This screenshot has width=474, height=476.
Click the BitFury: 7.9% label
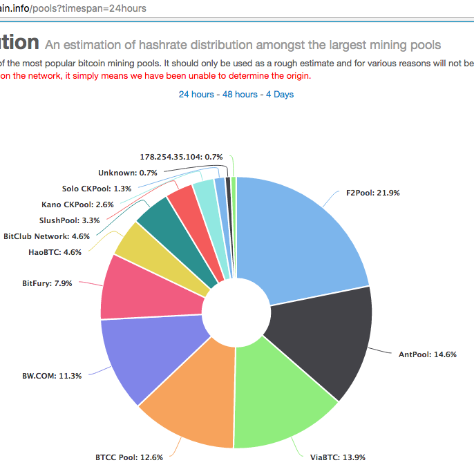47,283
